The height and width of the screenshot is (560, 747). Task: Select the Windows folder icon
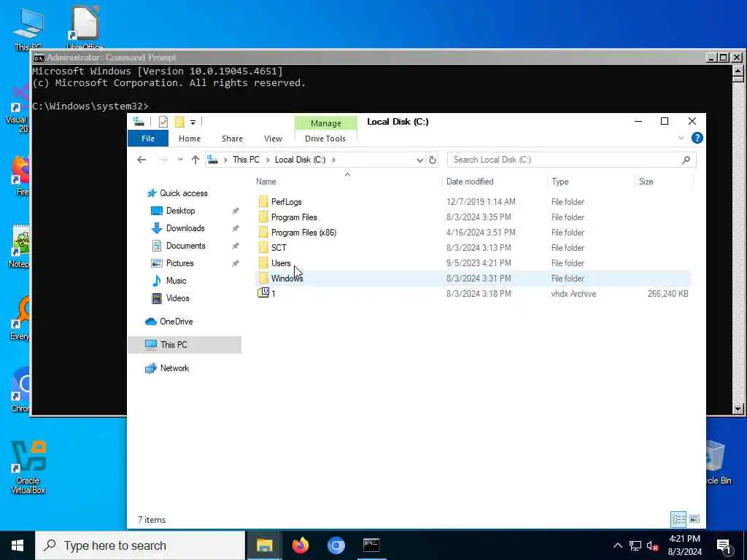click(263, 278)
